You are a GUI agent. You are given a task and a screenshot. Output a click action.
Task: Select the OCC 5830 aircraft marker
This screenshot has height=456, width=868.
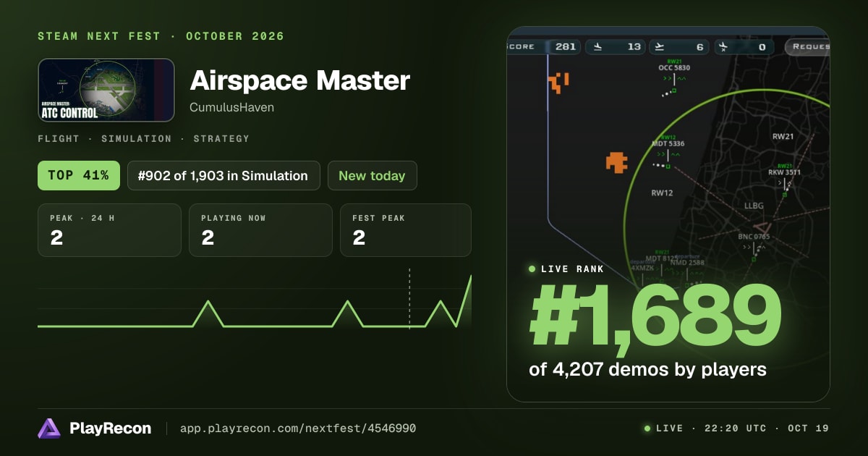pos(673,90)
